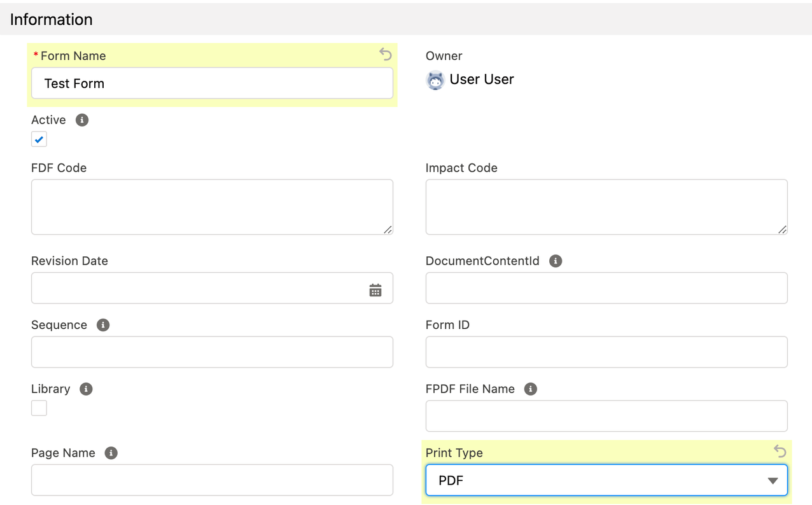Viewport: 812px width, 505px height.
Task: Click the Impact Code text area
Action: tap(606, 207)
